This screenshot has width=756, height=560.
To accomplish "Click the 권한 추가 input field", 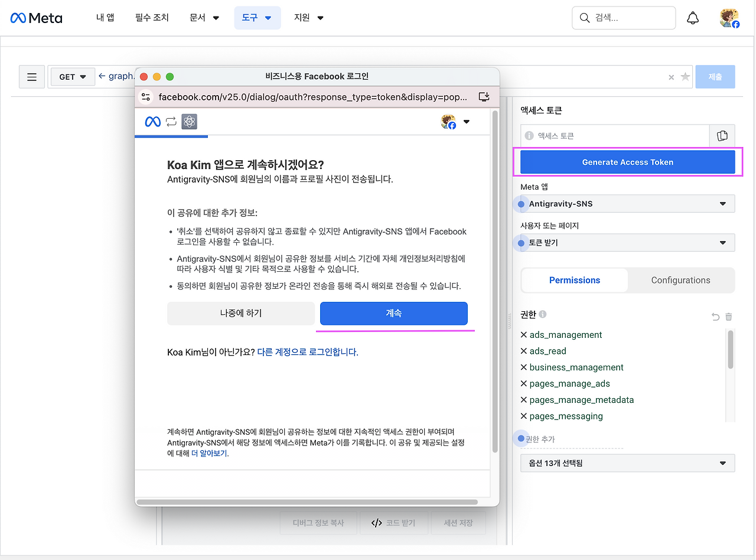I will [x=572, y=439].
